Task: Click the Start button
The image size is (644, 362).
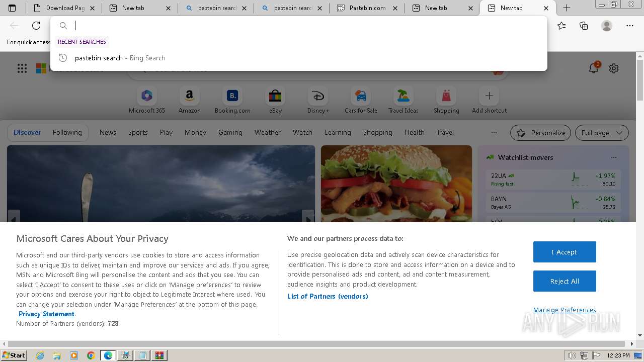Action: point(14,355)
